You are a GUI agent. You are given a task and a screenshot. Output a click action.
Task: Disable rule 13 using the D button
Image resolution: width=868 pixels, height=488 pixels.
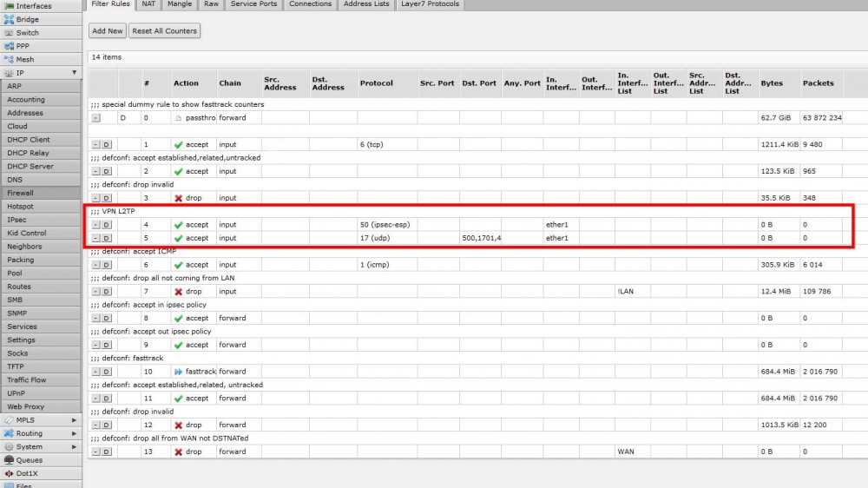coord(107,452)
